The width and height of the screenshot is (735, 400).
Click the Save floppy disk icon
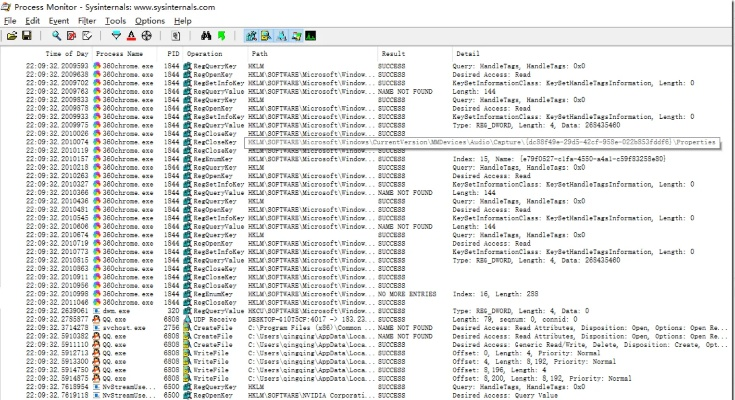26,35
